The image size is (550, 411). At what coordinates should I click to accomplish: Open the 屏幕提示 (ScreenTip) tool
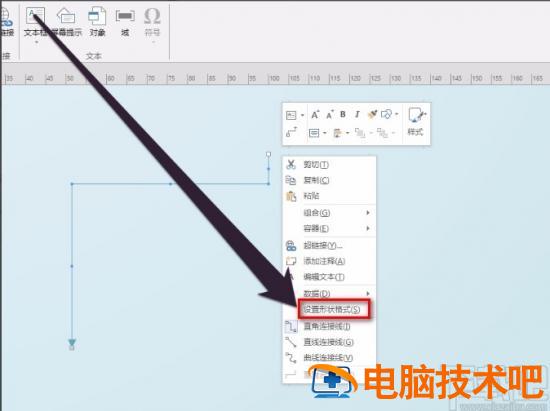(x=66, y=22)
